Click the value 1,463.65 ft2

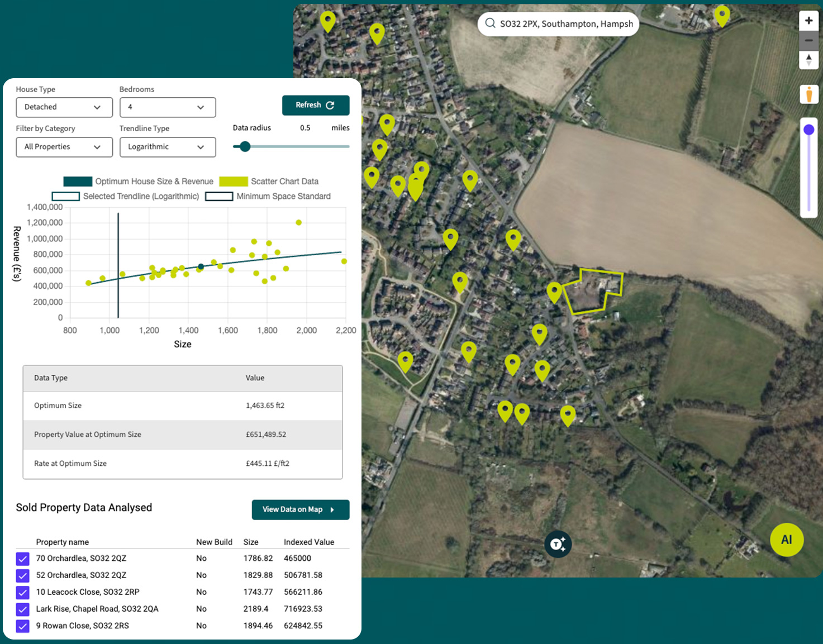pyautogui.click(x=265, y=406)
